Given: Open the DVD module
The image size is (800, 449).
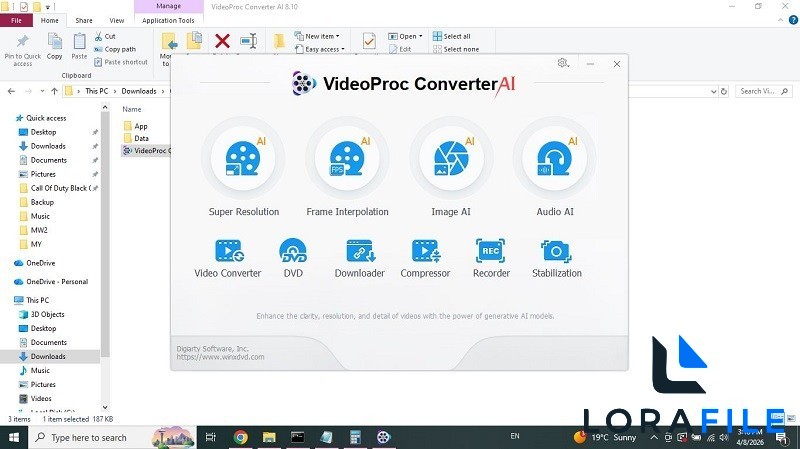Looking at the screenshot, I should click(293, 259).
